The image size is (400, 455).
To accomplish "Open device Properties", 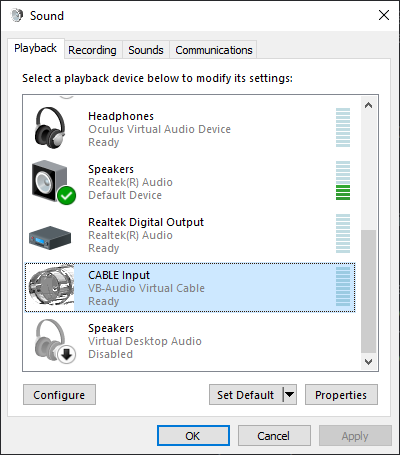I will (341, 395).
